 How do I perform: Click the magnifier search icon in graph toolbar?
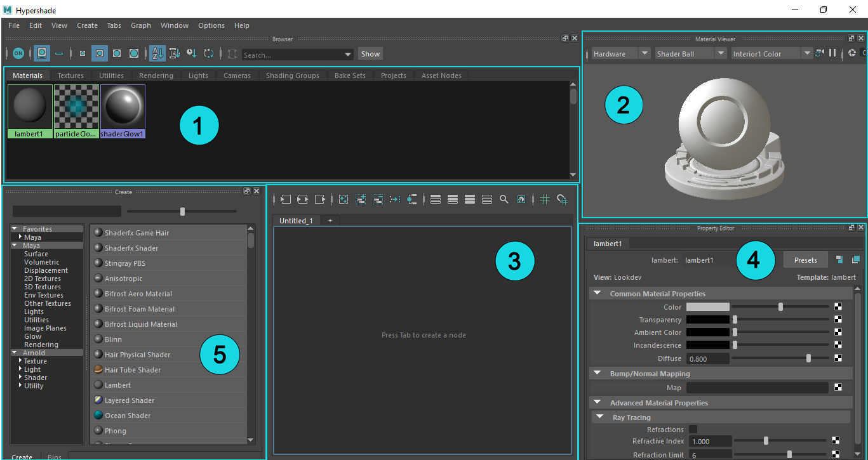pos(504,199)
